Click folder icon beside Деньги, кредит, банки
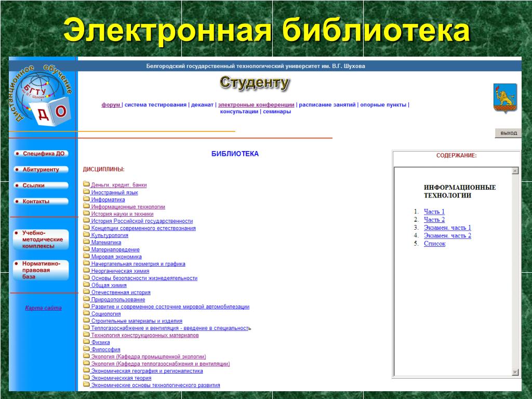 pyautogui.click(x=87, y=184)
